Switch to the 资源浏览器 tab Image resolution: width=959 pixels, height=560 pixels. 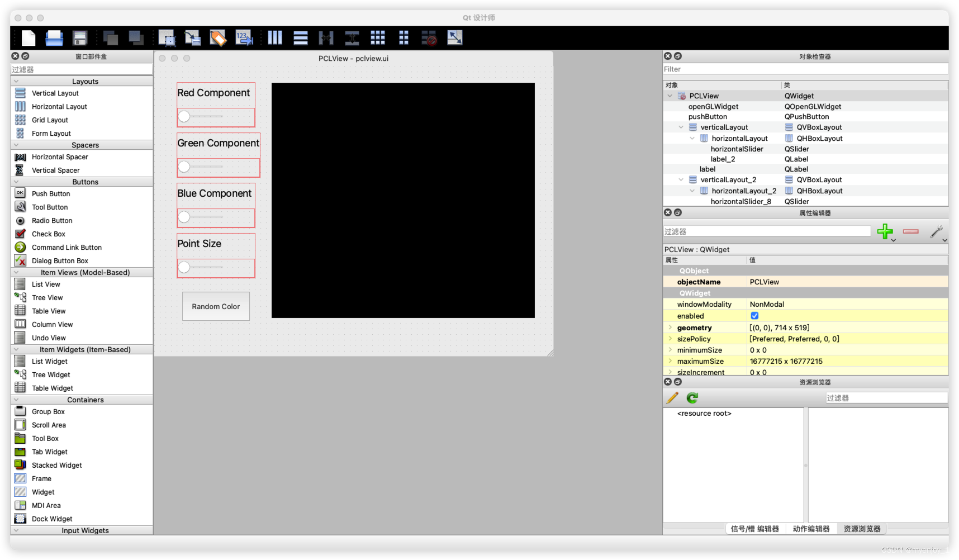pyautogui.click(x=862, y=529)
